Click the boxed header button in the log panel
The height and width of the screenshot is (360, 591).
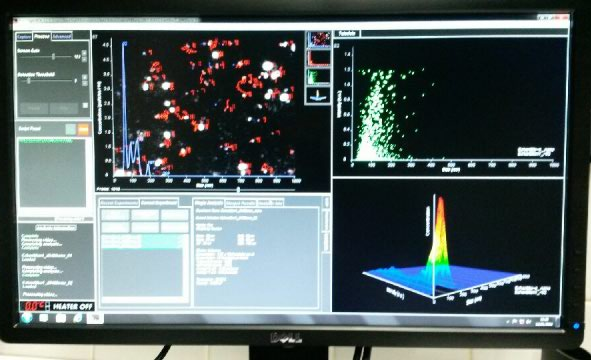pyautogui.click(x=56, y=228)
